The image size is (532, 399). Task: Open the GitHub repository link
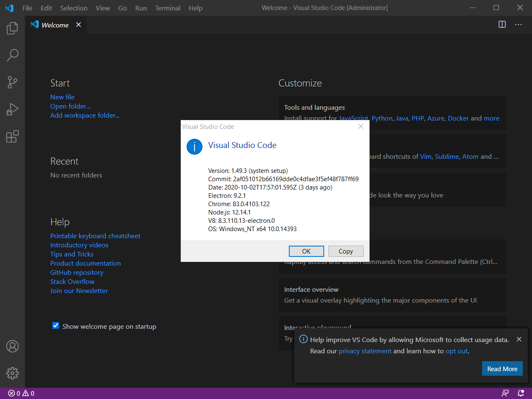pyautogui.click(x=76, y=272)
